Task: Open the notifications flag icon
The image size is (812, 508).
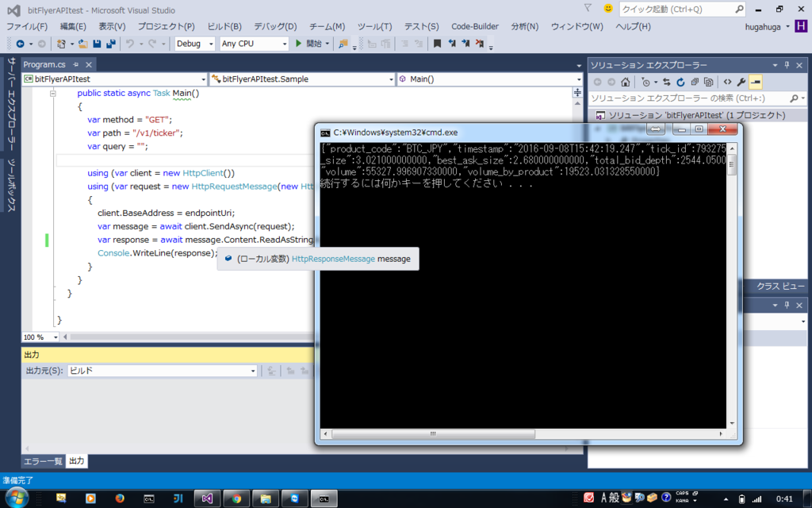Action: pos(588,8)
